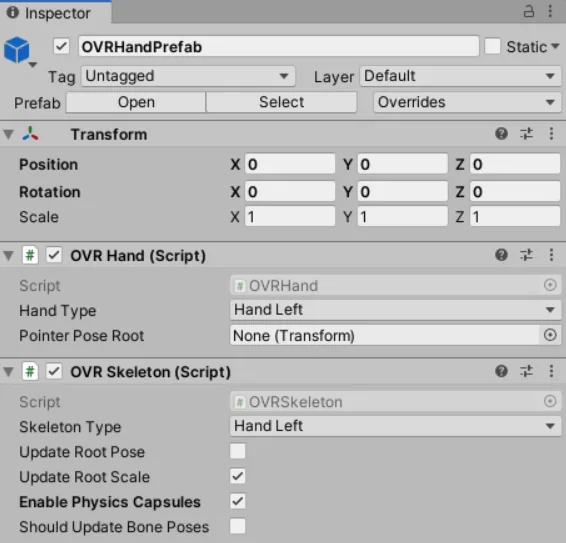Check the Static checkbox

[x=492, y=46]
